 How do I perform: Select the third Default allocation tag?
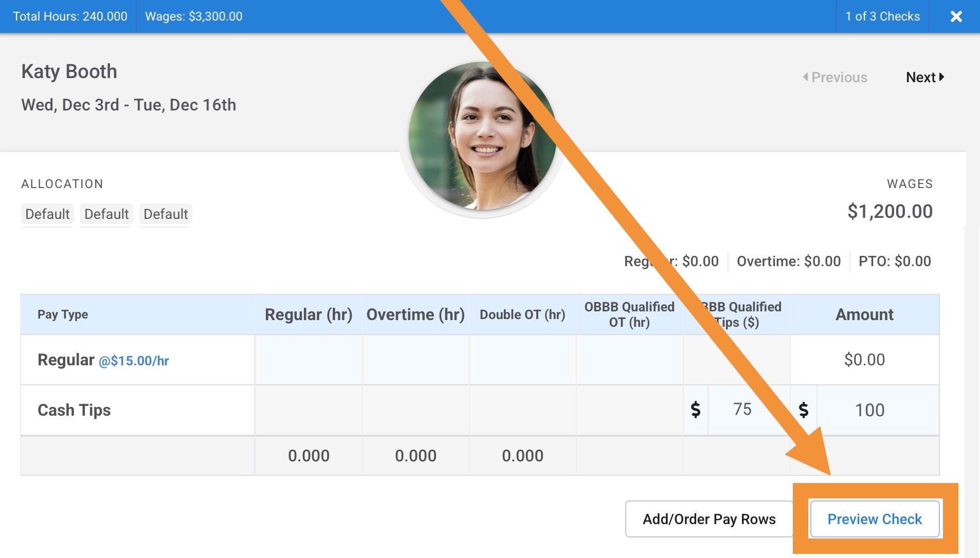click(166, 214)
